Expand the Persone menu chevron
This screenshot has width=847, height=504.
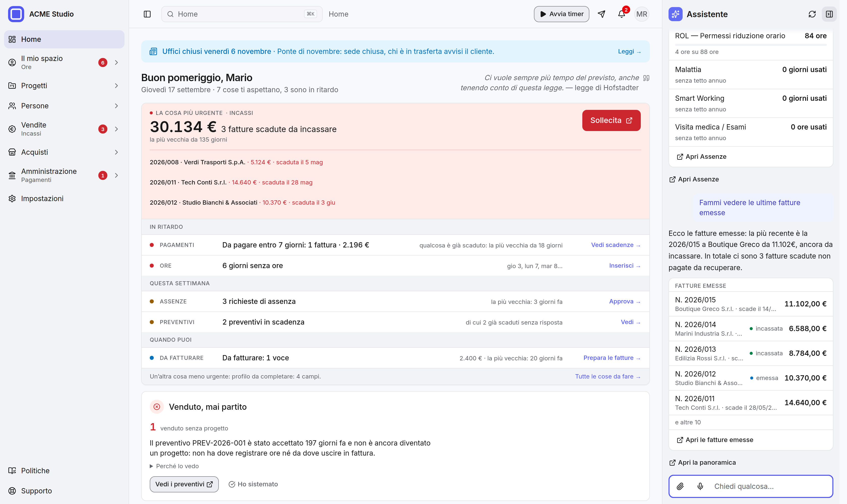[x=116, y=106]
